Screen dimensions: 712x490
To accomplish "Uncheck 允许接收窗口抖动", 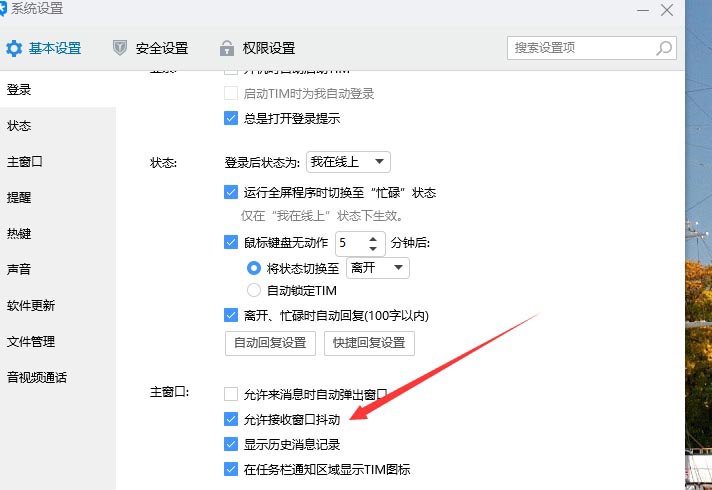I will 231,419.
